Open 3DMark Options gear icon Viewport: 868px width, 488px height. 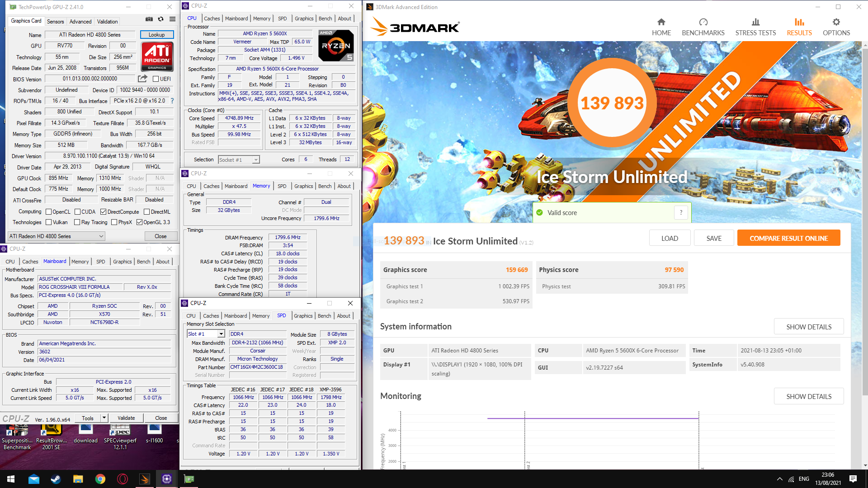click(x=836, y=22)
